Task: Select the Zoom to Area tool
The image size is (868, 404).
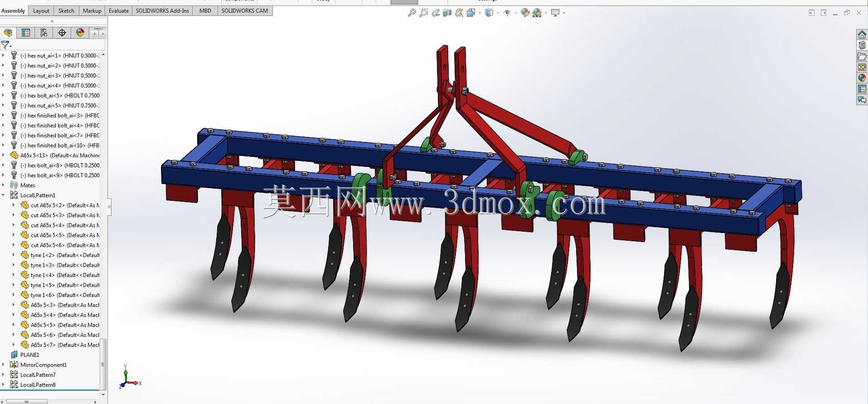Action: [423, 13]
